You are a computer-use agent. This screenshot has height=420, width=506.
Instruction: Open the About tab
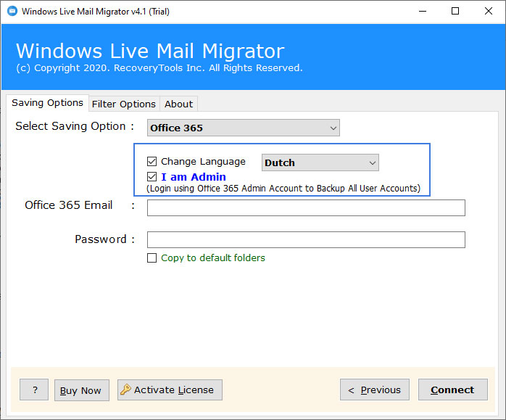click(x=179, y=104)
